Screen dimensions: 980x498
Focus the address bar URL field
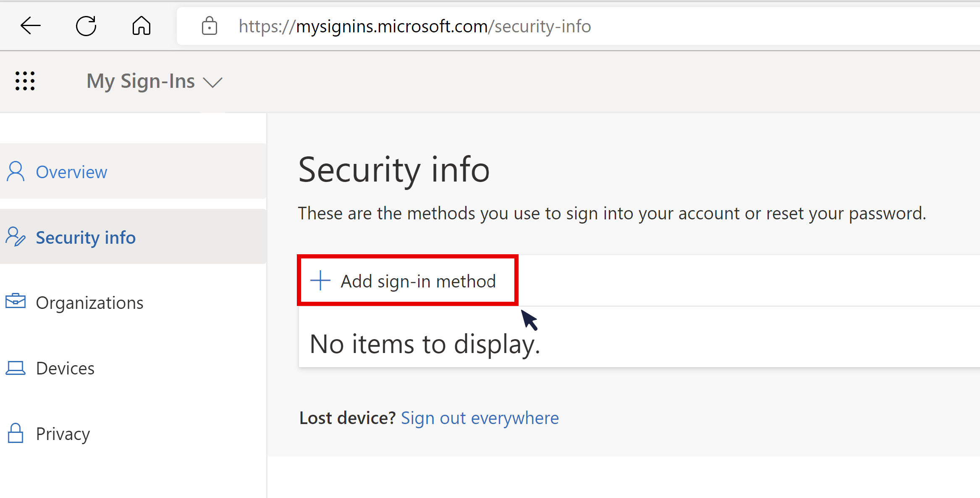(578, 26)
